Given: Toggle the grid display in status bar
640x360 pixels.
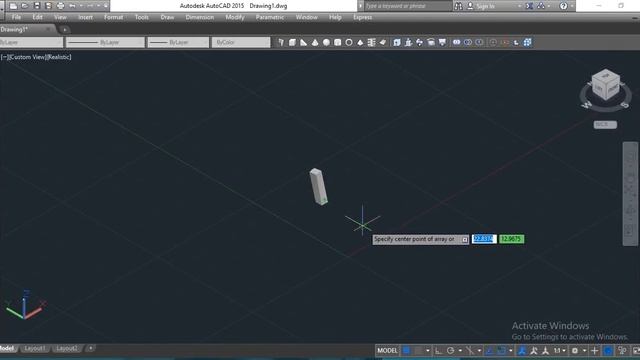Looking at the screenshot, I should 407,351.
